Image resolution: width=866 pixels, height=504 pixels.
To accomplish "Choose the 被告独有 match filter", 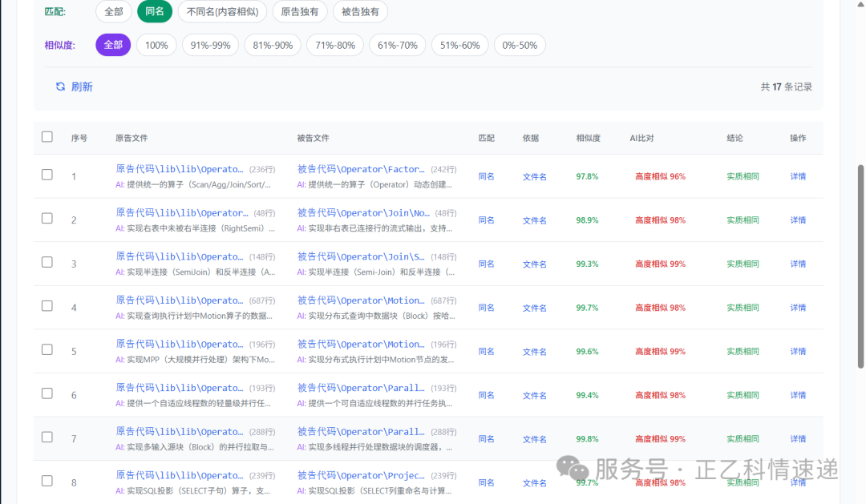I will [360, 12].
